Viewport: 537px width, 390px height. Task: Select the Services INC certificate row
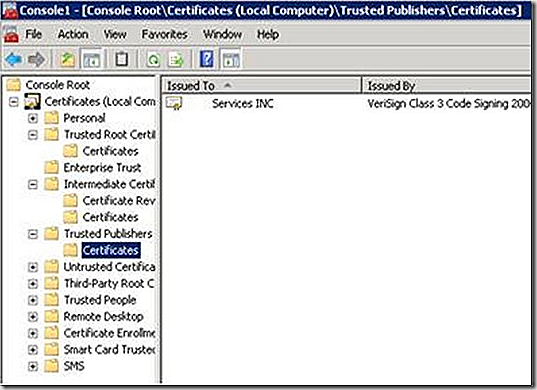347,103
